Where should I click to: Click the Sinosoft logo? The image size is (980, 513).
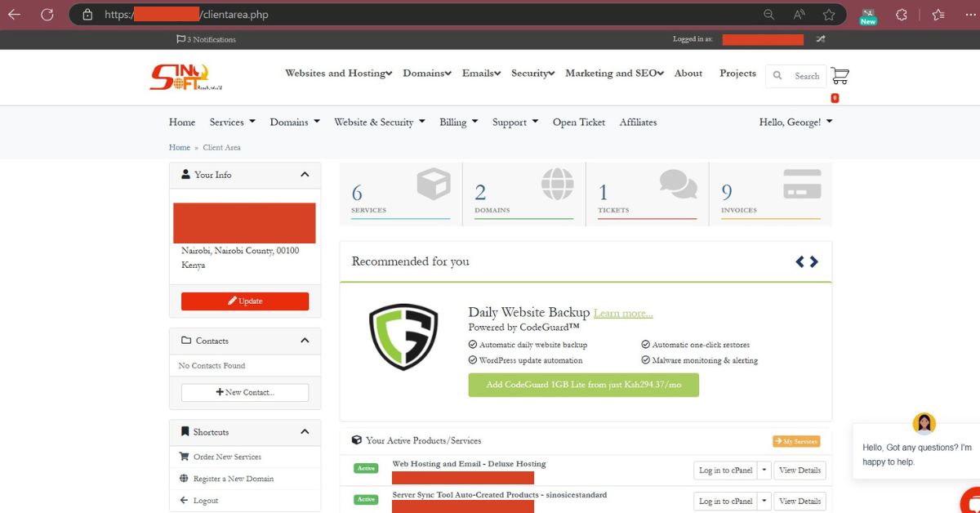click(186, 77)
